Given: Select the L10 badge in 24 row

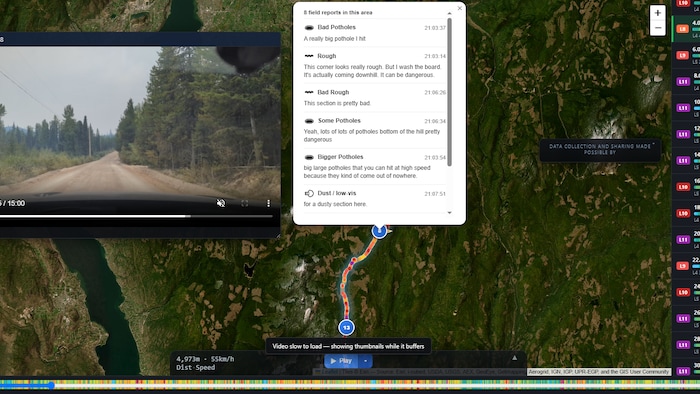Looking at the screenshot, I should 683,292.
